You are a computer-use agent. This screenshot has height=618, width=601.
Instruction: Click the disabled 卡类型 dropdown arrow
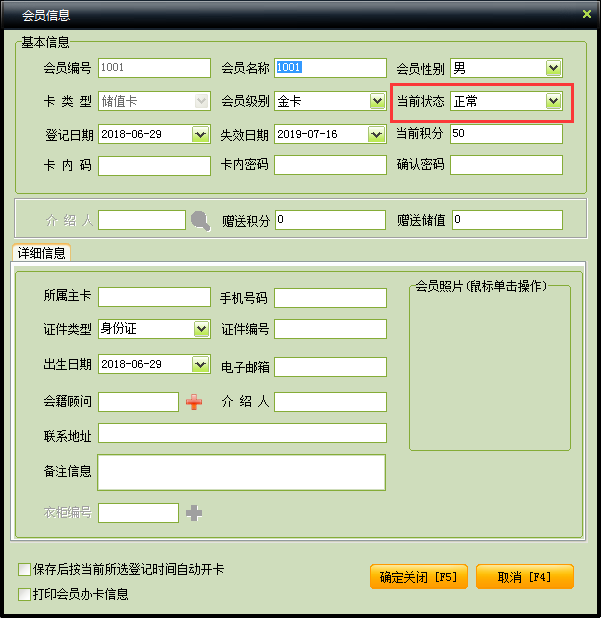pos(202,101)
